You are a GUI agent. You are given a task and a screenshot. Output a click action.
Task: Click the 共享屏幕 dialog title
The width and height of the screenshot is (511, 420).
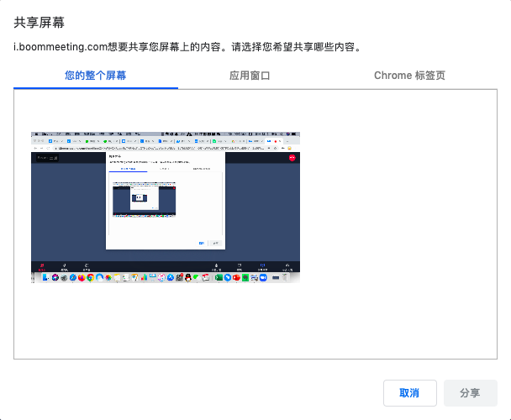coord(40,23)
